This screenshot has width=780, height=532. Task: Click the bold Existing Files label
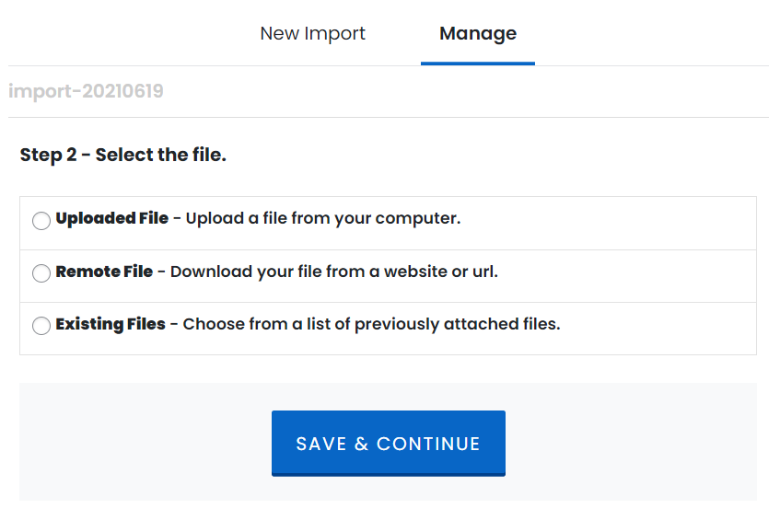111,324
